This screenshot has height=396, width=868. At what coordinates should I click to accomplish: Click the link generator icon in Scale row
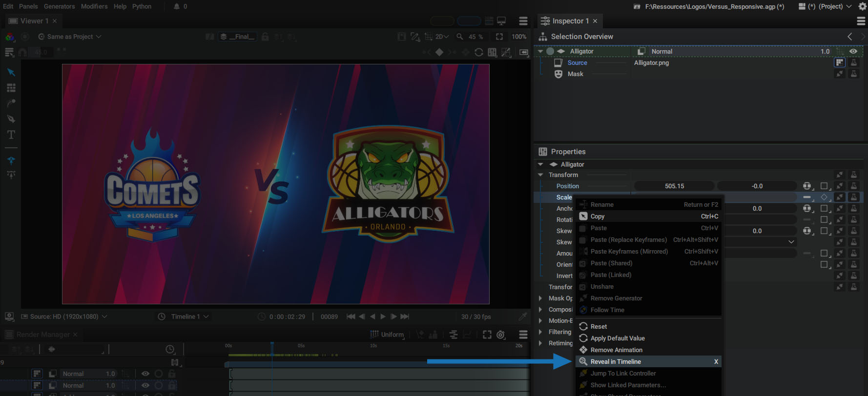tap(840, 197)
